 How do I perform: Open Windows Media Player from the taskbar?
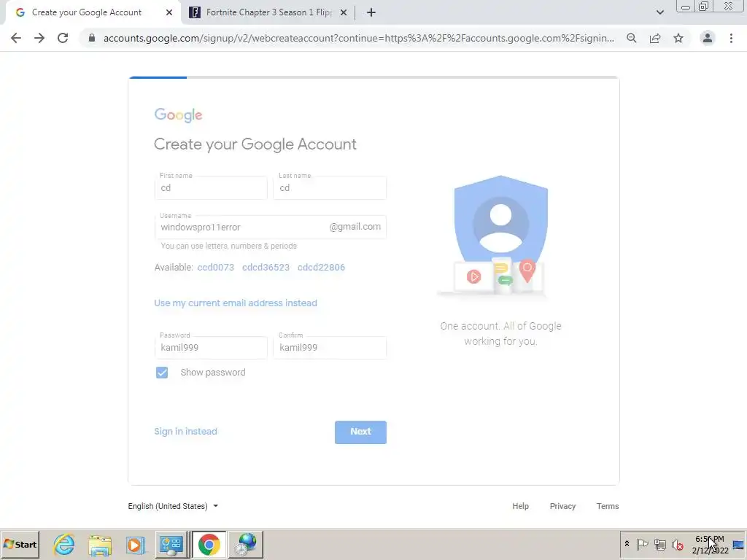pos(135,545)
